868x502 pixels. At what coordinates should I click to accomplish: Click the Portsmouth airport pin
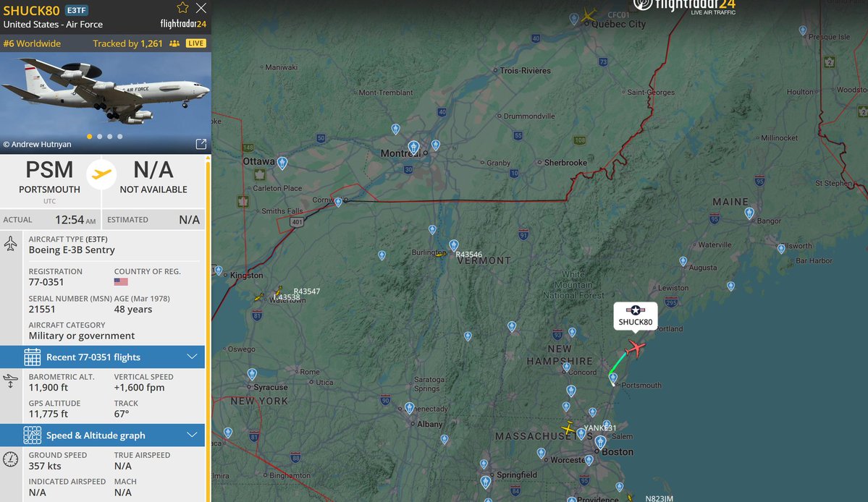[612, 378]
